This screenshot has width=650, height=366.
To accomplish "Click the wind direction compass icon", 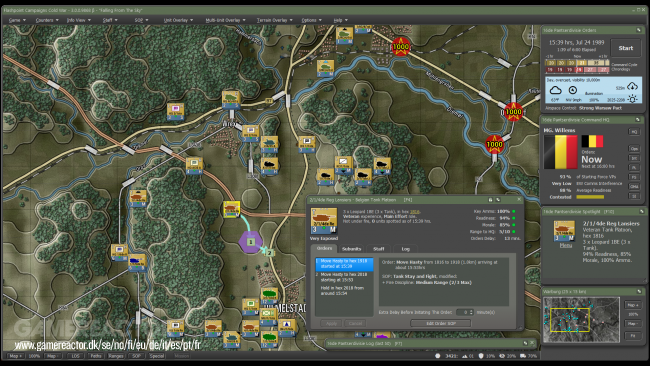I will 572,90.
